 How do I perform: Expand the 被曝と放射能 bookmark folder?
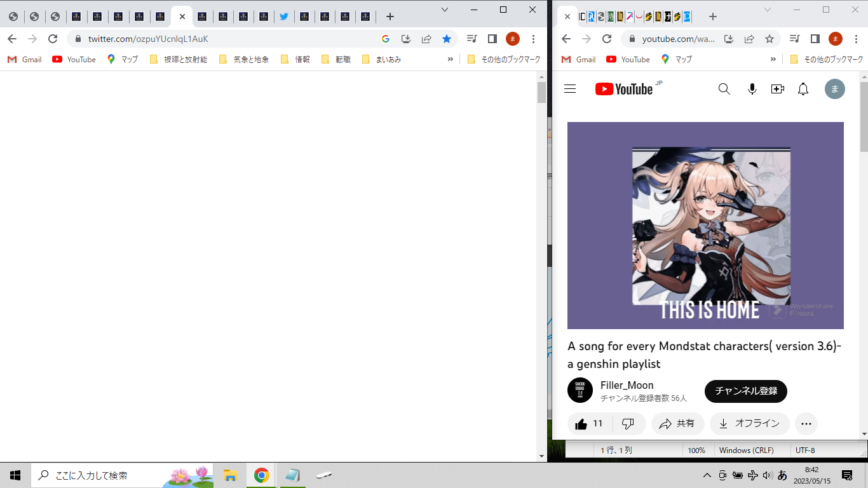pyautogui.click(x=178, y=59)
